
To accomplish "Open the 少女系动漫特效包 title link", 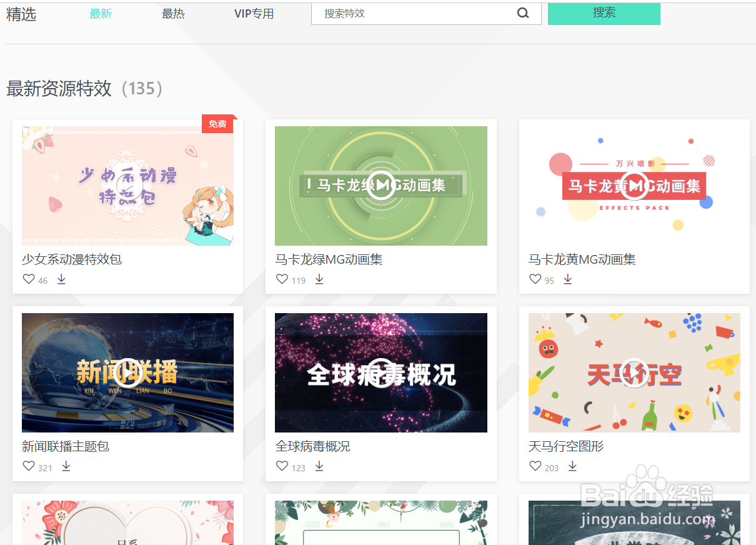I will click(72, 259).
